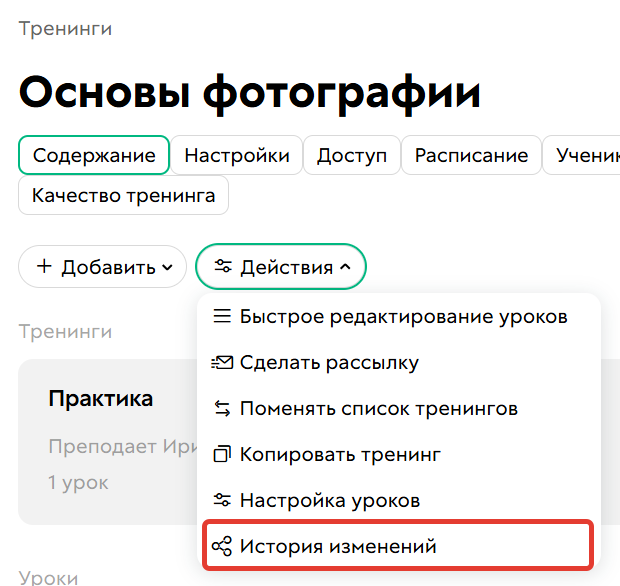Click the share nodes icon beside История изменений
Screen dimensions: 620x586
[221, 546]
